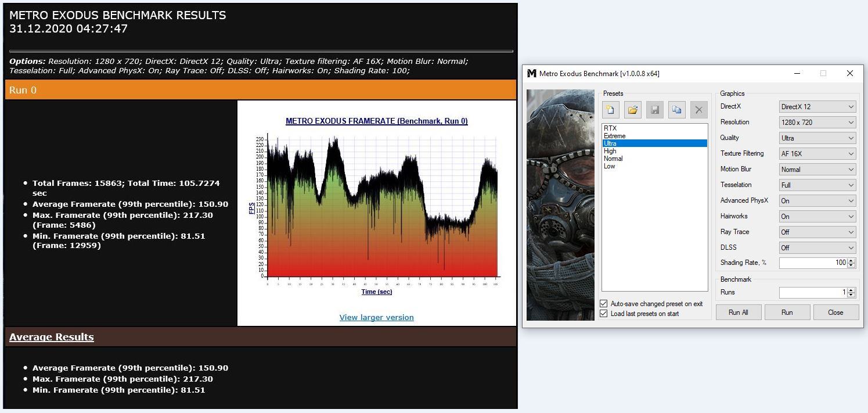Save the preset with the floppy disk icon

pyautogui.click(x=655, y=110)
